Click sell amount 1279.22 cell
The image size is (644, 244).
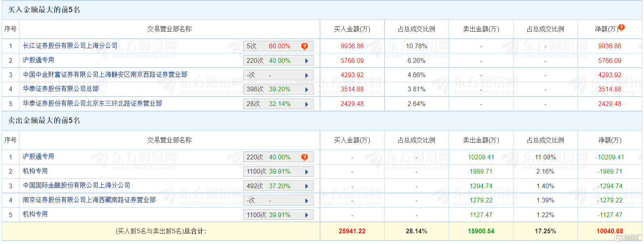481,200
